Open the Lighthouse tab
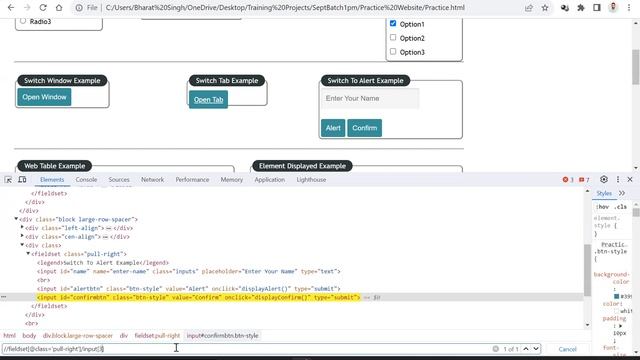Viewport: 640px width, 360px height. point(311,180)
